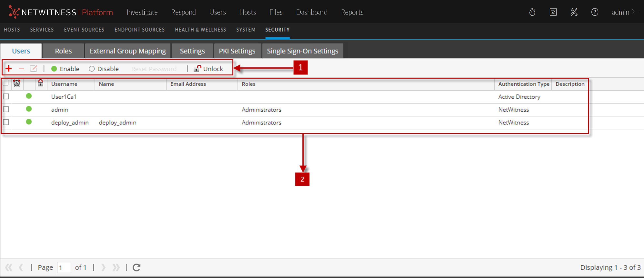Open the admin tools wrench icon

point(574,12)
